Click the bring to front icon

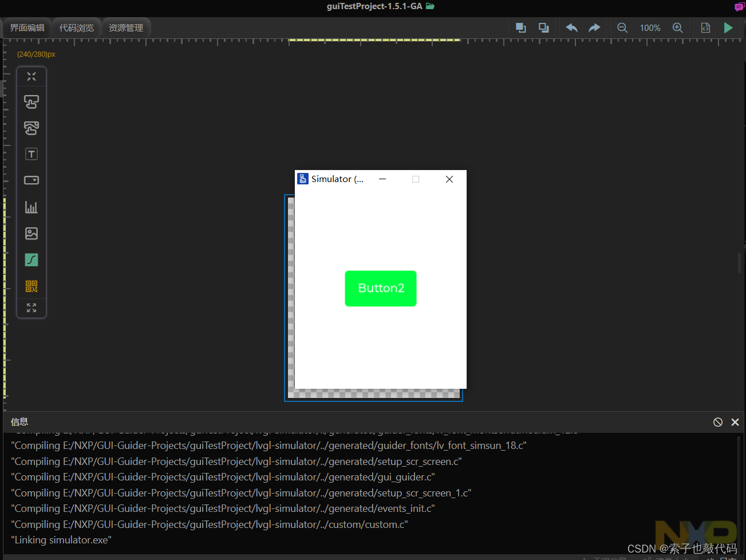[x=521, y=27]
